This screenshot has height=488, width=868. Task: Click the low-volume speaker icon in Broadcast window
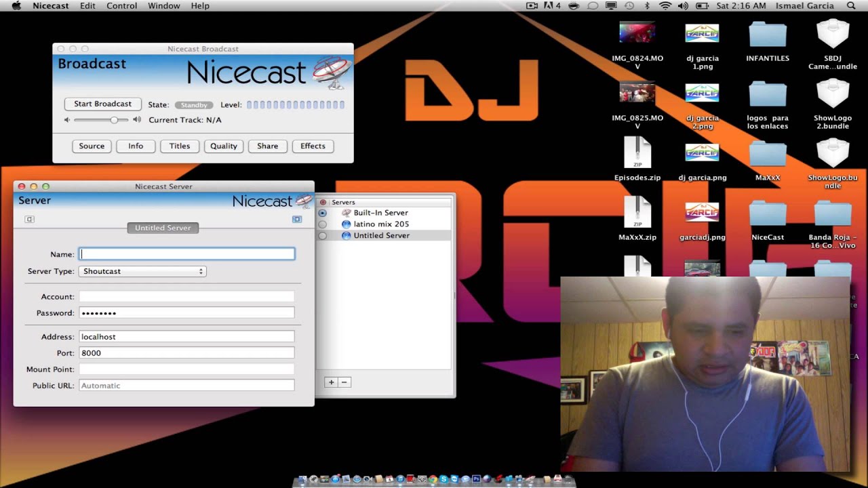(67, 120)
